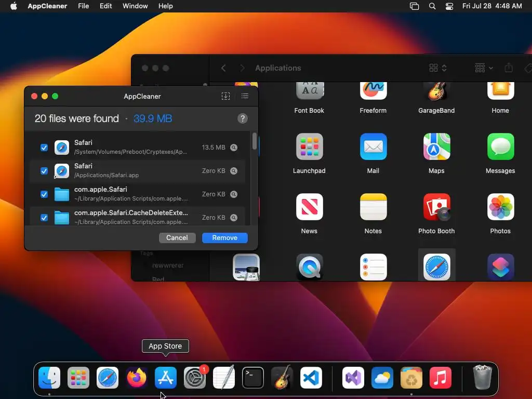Open Safari from the Dock
This screenshot has width=532, height=399.
(108, 378)
